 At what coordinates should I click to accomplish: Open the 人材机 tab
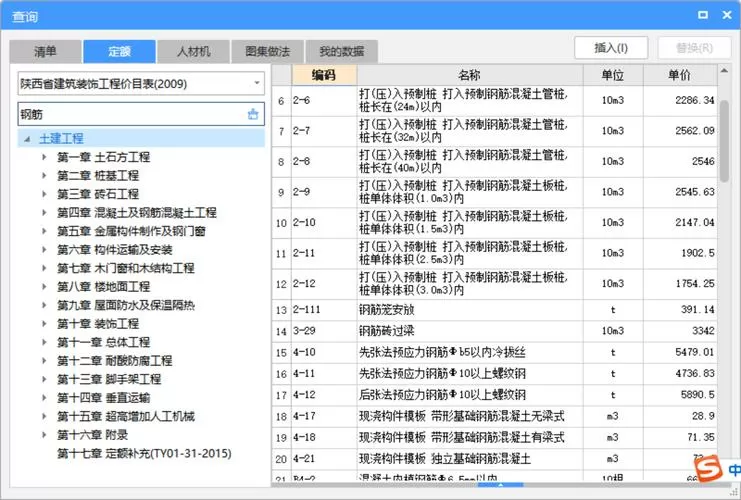pos(193,51)
